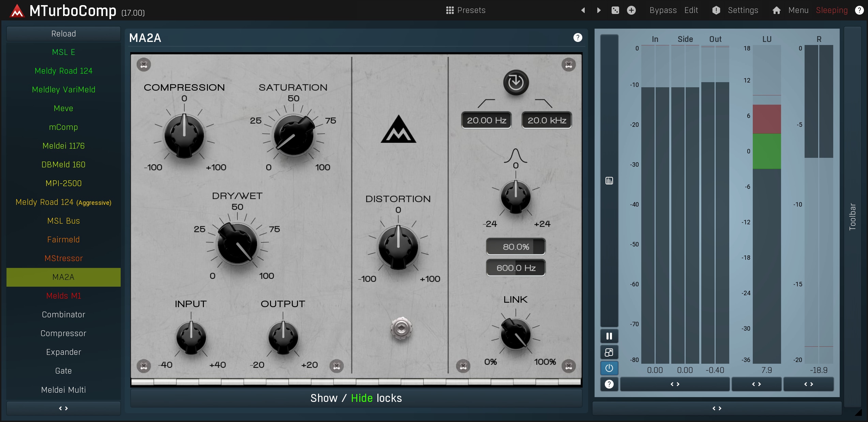
Task: Expand the device list bottom arrows
Action: tap(63, 408)
